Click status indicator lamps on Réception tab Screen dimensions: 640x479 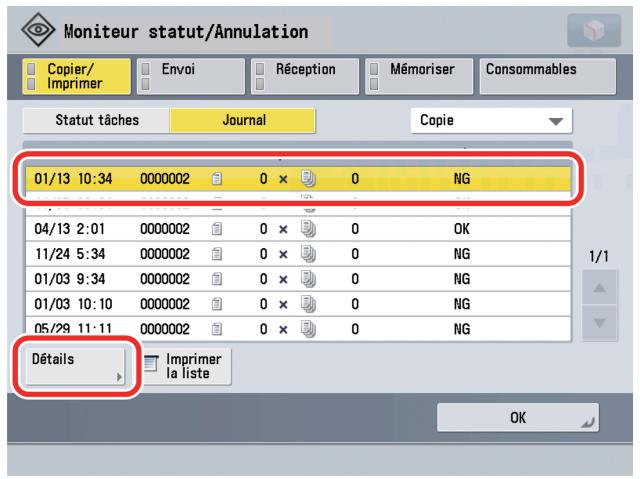pyautogui.click(x=260, y=77)
